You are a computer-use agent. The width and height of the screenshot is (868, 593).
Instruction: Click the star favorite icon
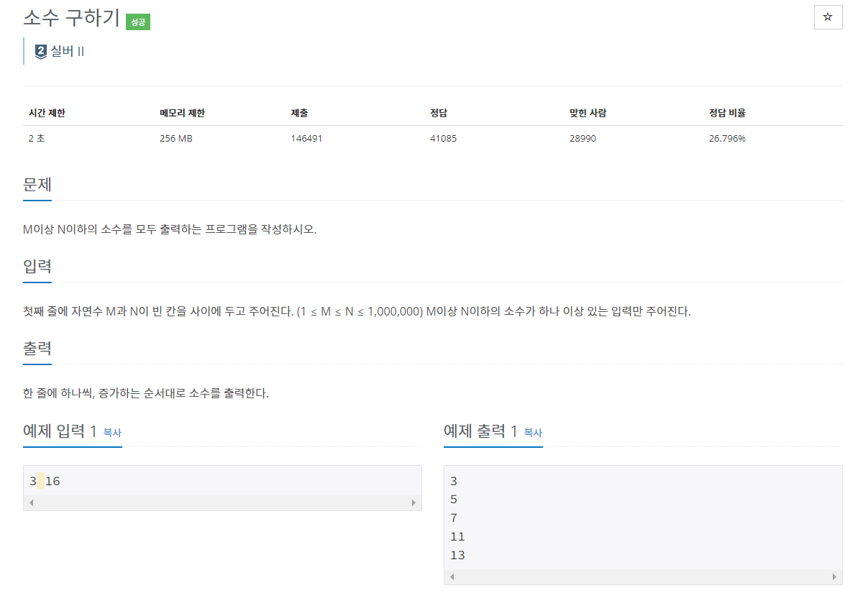pyautogui.click(x=828, y=17)
